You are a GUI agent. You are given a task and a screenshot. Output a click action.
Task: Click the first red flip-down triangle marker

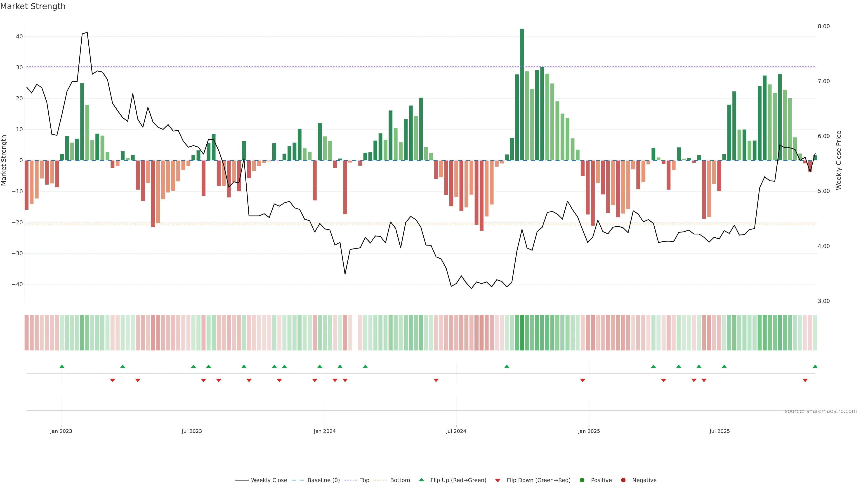[x=113, y=380]
